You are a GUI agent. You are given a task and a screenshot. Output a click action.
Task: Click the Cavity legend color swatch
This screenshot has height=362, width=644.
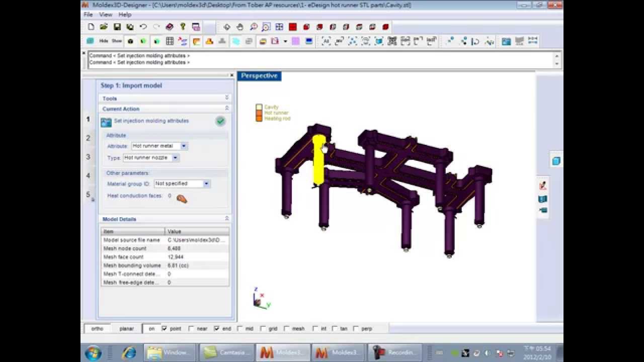click(x=259, y=107)
